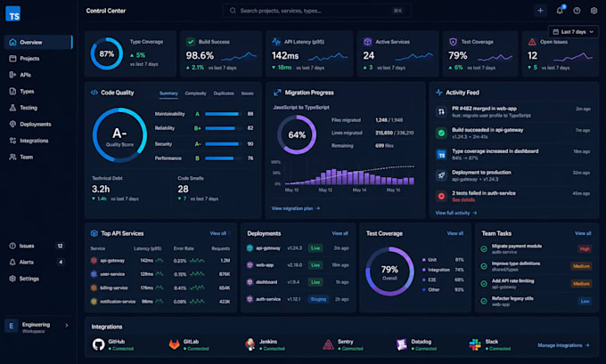The image size is (606, 364).
Task: Switch to the Complexity tab
Action: coord(195,93)
